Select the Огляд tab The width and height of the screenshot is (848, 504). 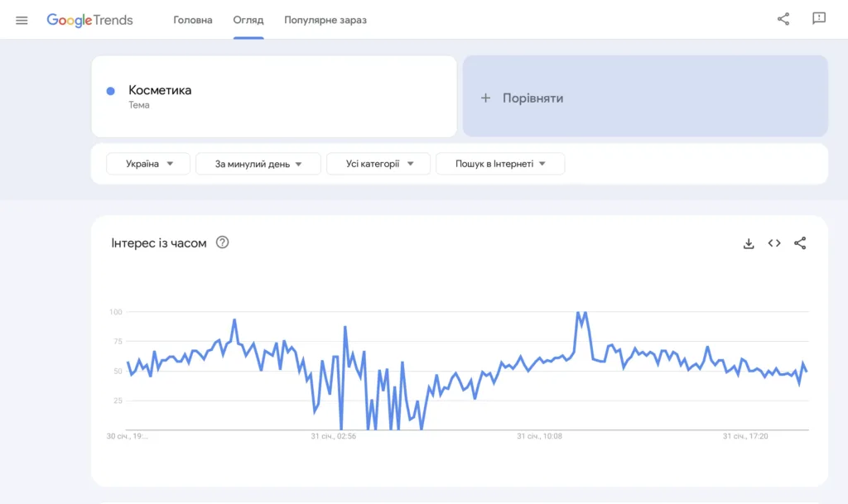[248, 20]
